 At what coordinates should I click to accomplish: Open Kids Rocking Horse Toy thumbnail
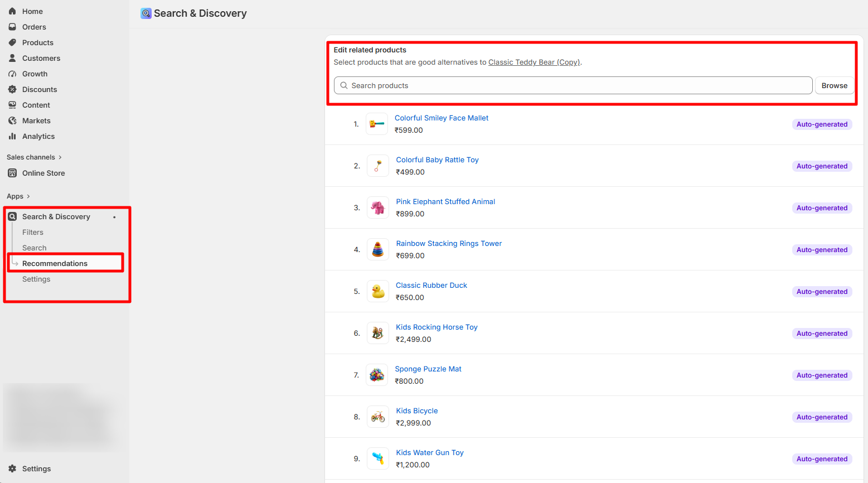tap(378, 333)
